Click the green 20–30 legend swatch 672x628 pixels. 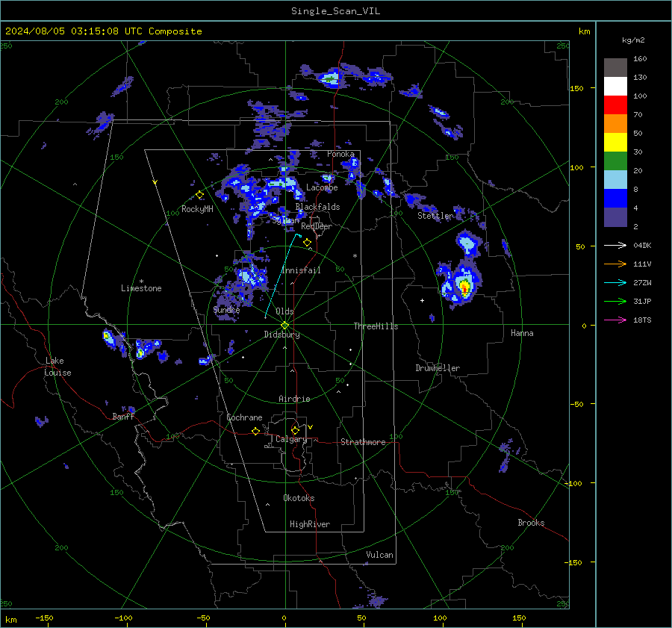615,161
